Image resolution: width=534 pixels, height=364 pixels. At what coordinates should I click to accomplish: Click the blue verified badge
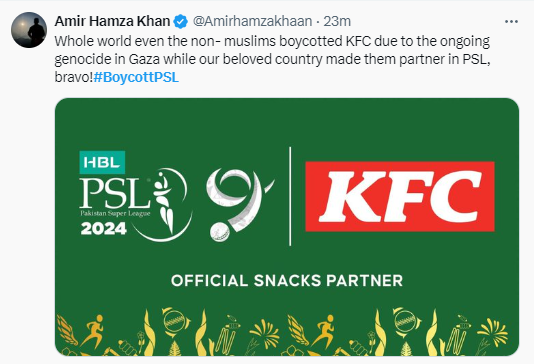[180, 21]
